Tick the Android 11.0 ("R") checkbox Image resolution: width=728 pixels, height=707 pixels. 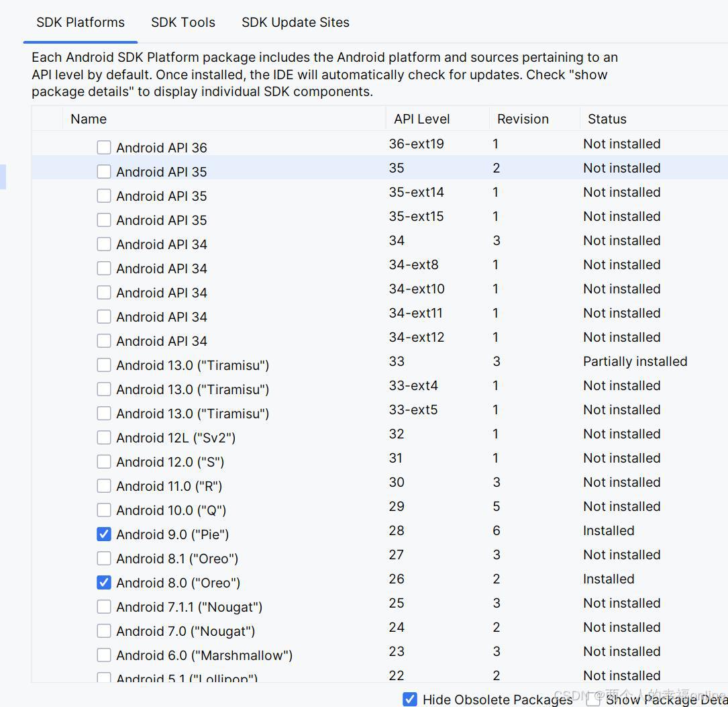click(x=104, y=485)
